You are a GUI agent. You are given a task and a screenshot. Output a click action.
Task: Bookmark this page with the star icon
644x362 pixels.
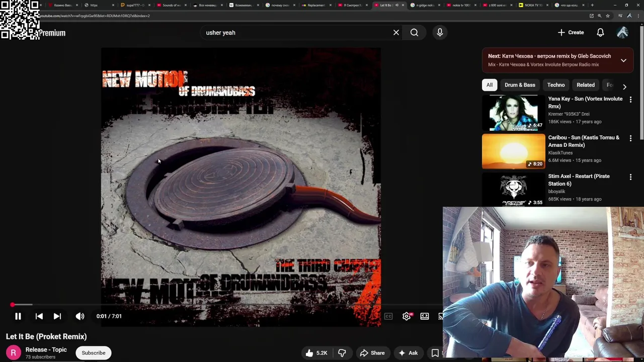pyautogui.click(x=607, y=16)
